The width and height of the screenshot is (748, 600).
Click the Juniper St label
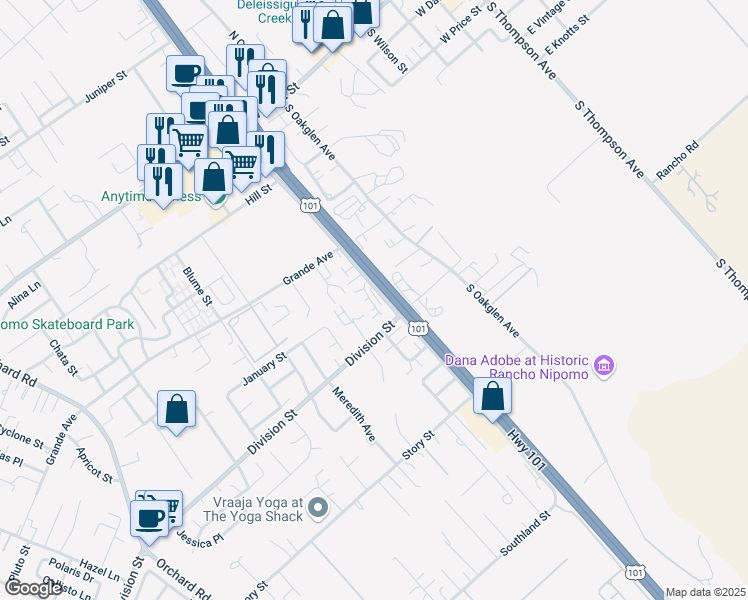tap(106, 87)
